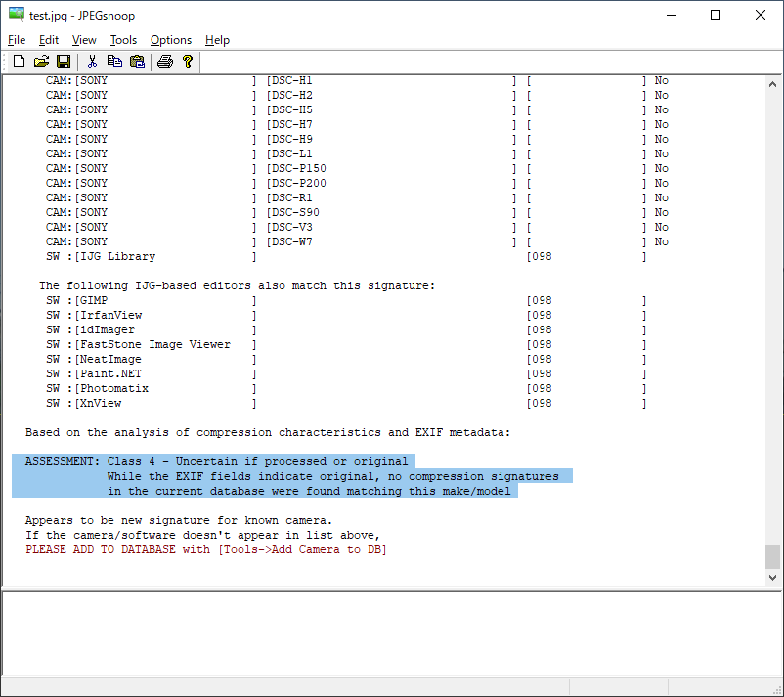784x697 pixels.
Task: Click the scrollbar up arrow
Action: pos(772,84)
